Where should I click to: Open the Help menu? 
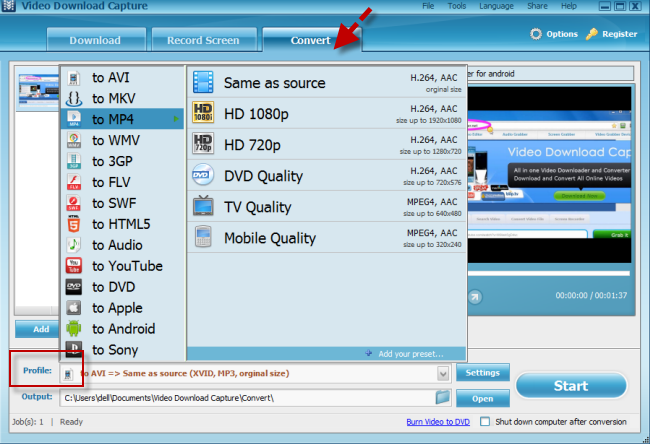tap(569, 6)
